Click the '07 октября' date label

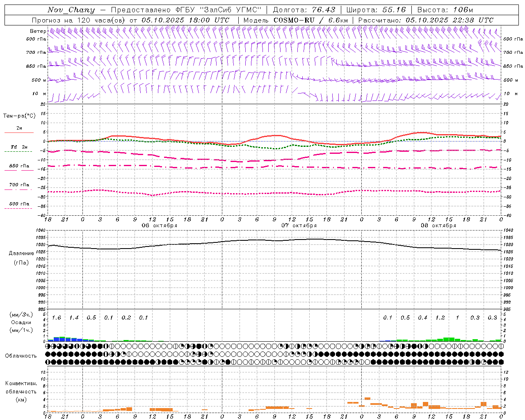(299, 226)
